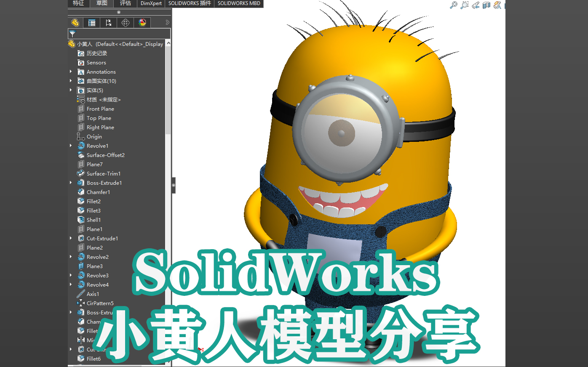This screenshot has width=588, height=367.
Task: Expand the Revolve2 feature
Action: coord(71,257)
